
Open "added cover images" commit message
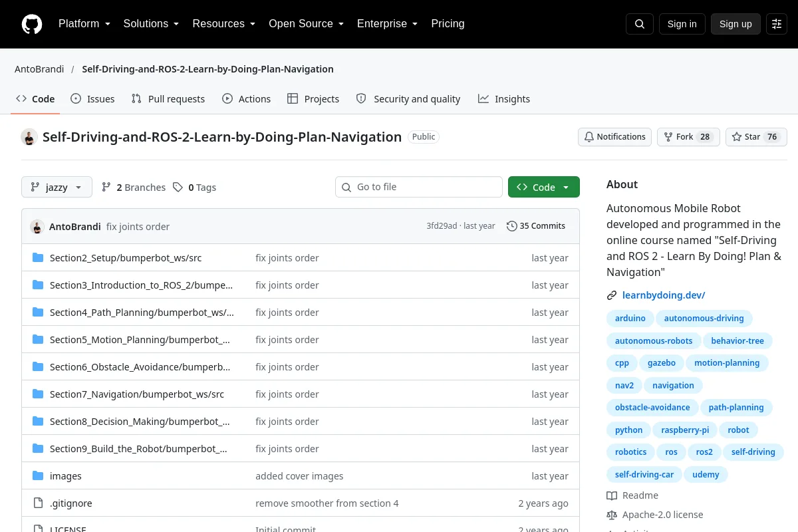[299, 476]
